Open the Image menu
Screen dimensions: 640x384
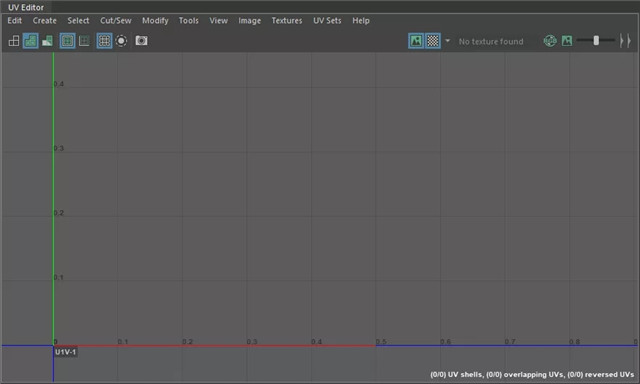[x=250, y=20]
